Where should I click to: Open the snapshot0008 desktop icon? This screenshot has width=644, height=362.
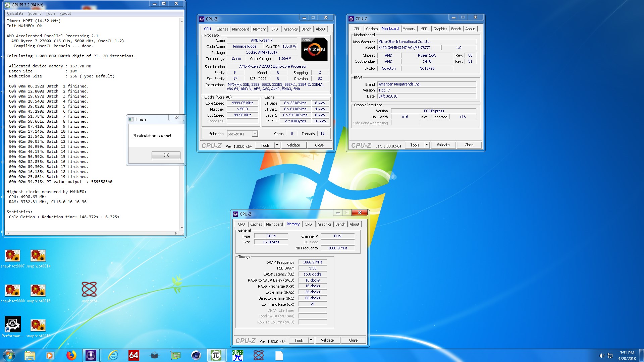[x=12, y=293]
